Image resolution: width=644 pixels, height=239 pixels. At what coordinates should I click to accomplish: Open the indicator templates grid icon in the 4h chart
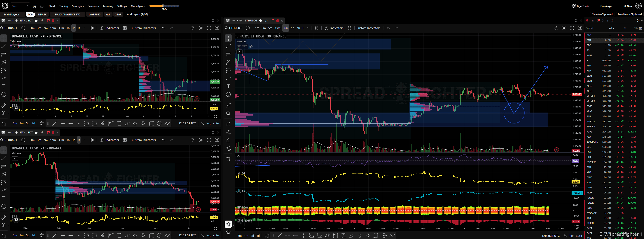coord(125,28)
